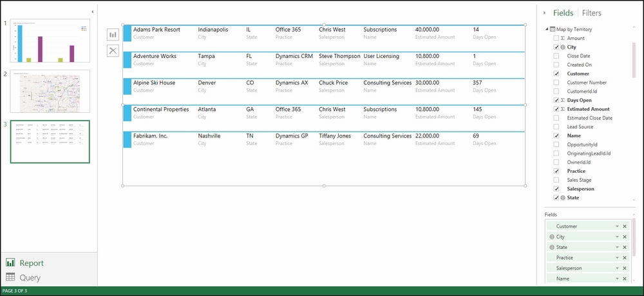Select page 2 map thumbnail

pos(50,92)
